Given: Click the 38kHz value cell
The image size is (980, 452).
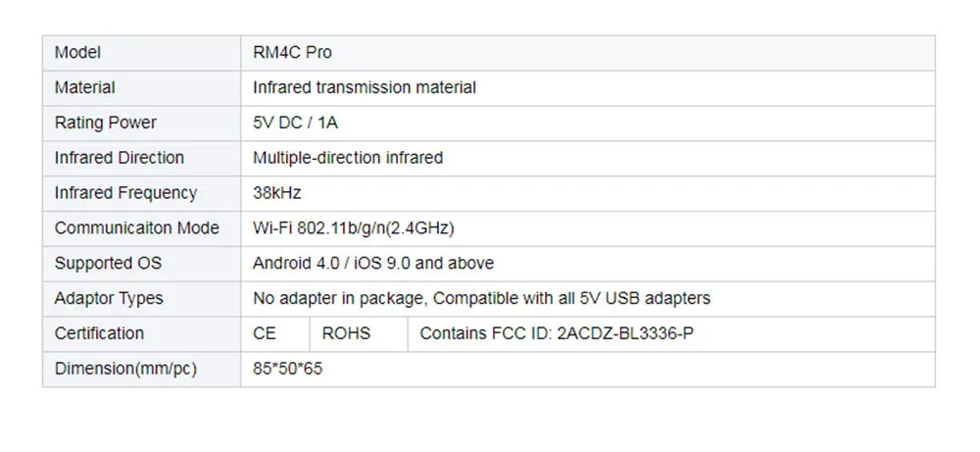Looking at the screenshot, I should click(x=277, y=193).
